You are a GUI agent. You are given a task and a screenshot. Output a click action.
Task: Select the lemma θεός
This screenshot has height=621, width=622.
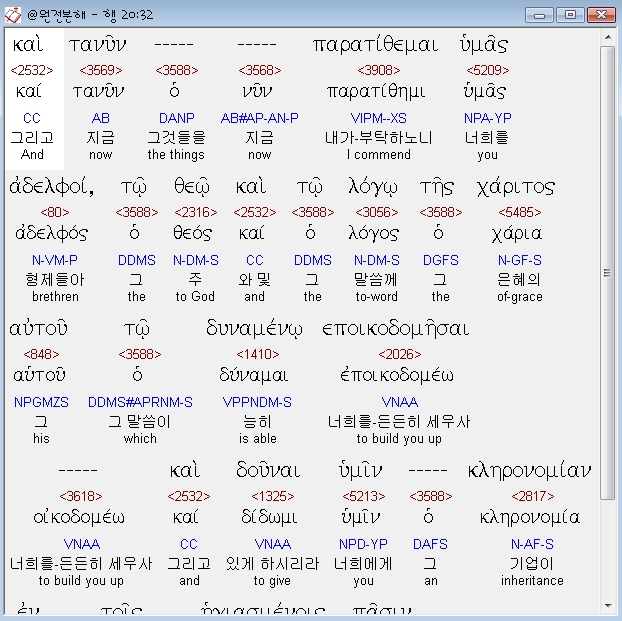pyautogui.click(x=192, y=233)
